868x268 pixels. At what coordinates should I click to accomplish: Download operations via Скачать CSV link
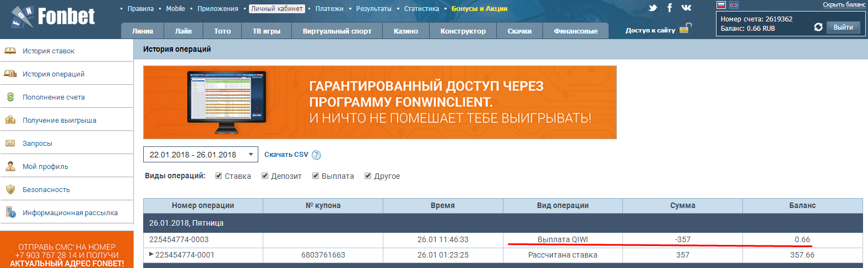(286, 155)
